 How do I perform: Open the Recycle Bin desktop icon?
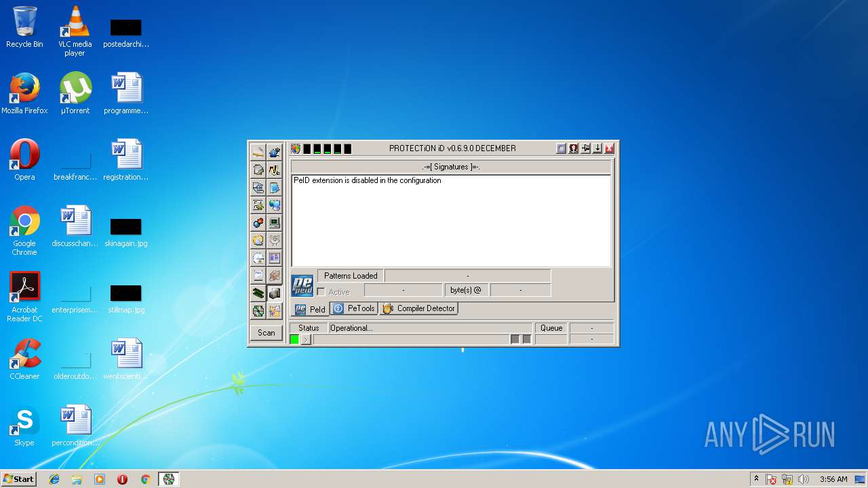pyautogui.click(x=24, y=27)
